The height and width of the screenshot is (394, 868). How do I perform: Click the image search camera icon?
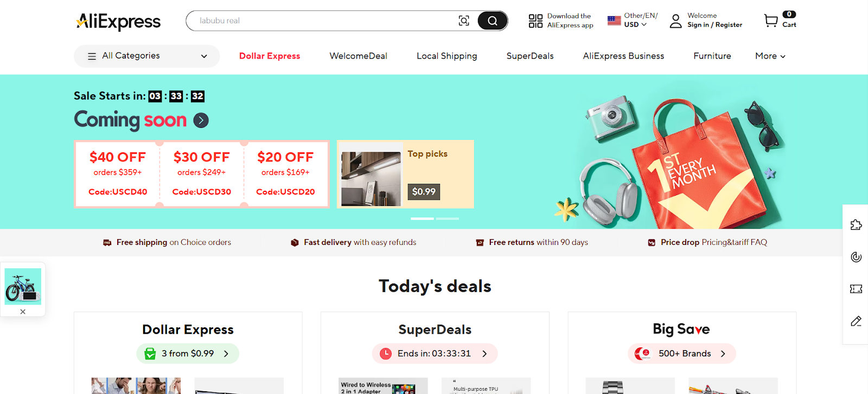pyautogui.click(x=464, y=21)
